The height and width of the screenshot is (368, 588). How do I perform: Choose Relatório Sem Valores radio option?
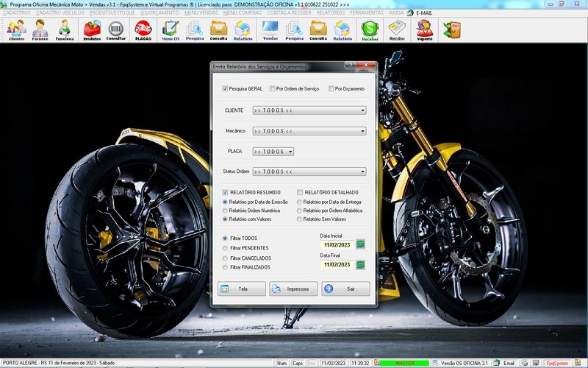pos(299,219)
